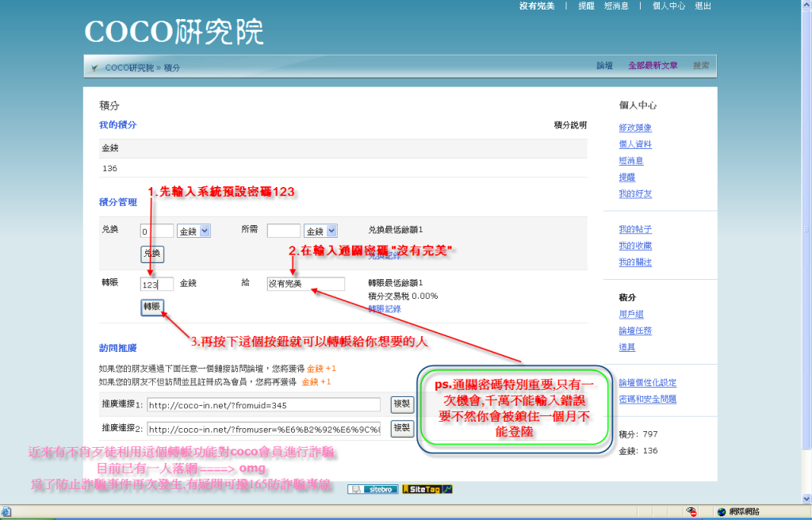
Task: Click the sitebro badge icon
Action: click(373, 489)
